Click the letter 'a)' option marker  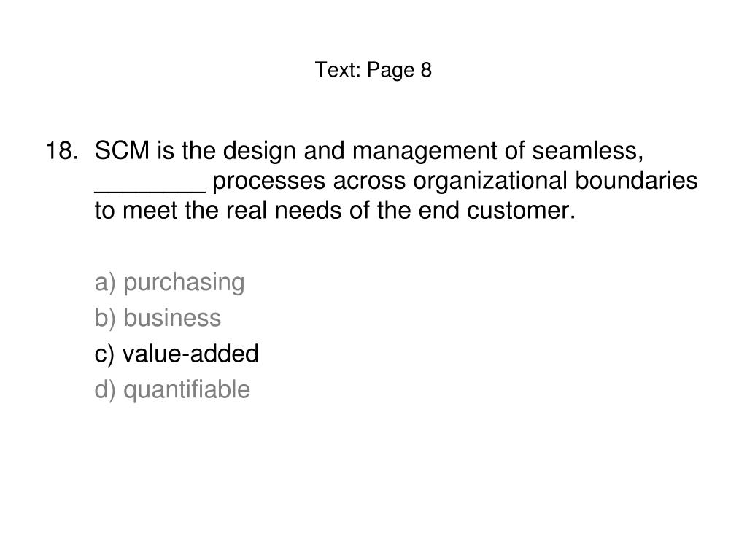point(105,282)
